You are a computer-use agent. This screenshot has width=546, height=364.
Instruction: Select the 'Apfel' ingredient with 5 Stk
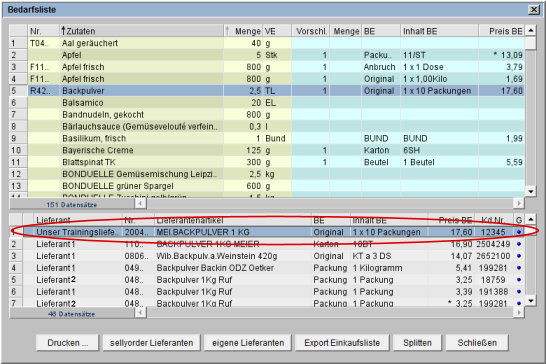coord(267,55)
